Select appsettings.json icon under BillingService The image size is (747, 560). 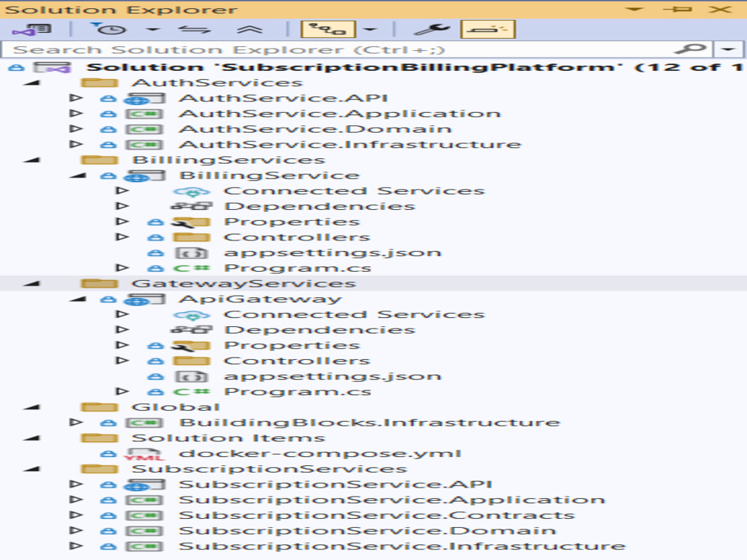(x=191, y=253)
